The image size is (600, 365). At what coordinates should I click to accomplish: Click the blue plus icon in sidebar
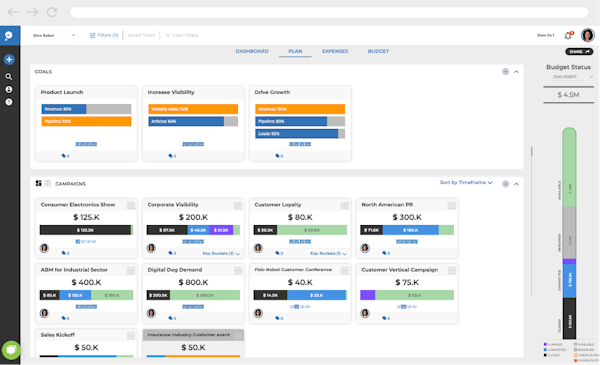(9, 59)
